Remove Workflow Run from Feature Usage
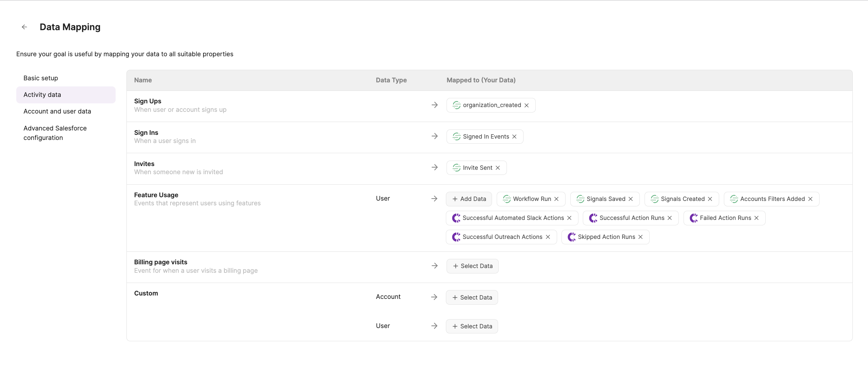This screenshot has width=868, height=368. pos(556,199)
